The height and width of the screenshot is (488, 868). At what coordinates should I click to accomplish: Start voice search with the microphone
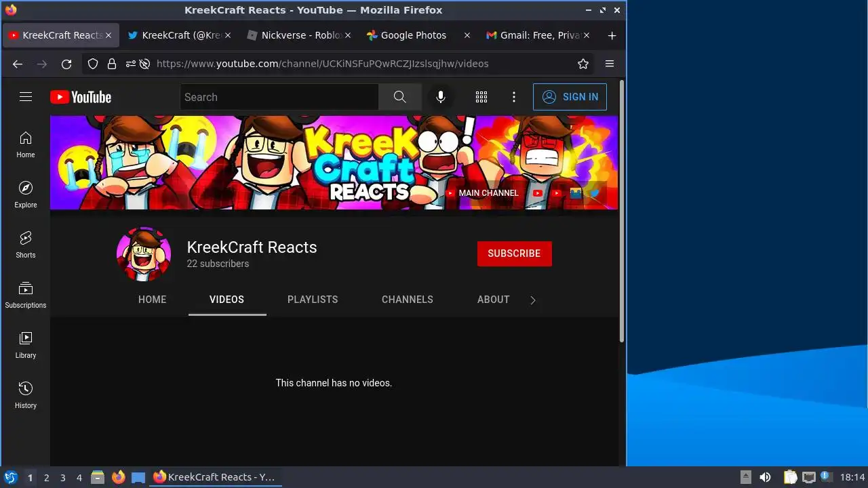point(441,97)
